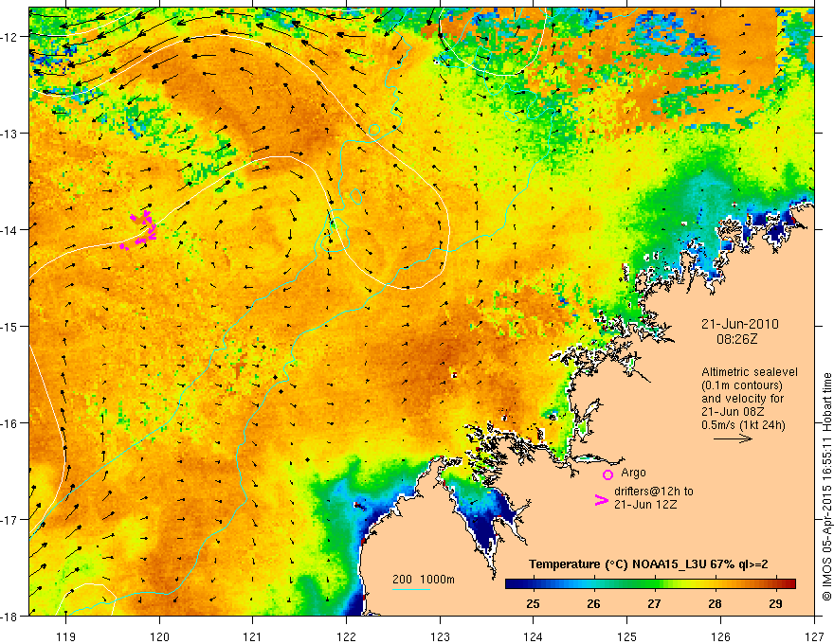Click the temperature color bar
Viewport: 834px width, 644px height.
click(x=650, y=584)
